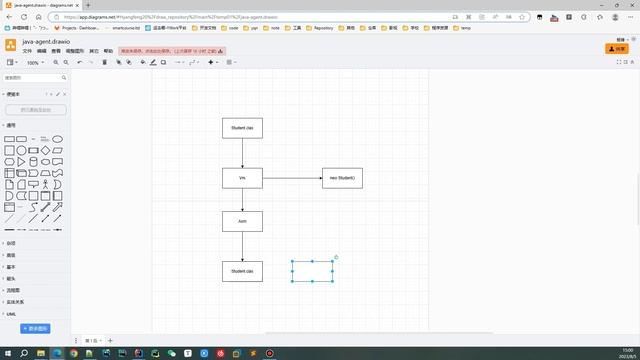The width and height of the screenshot is (640, 360).
Task: Open the insert plus dropdown
Action: [x=213, y=62]
